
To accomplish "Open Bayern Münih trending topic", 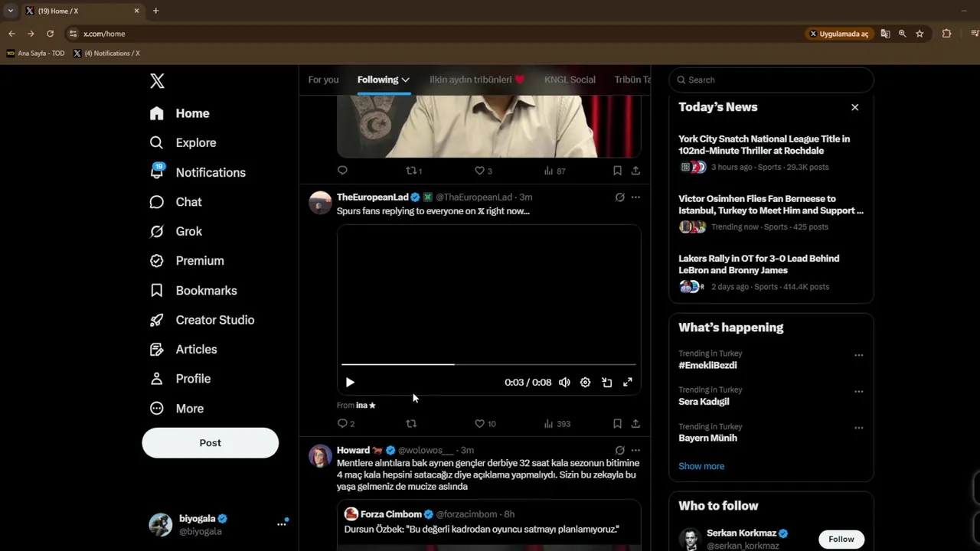I will tap(707, 439).
